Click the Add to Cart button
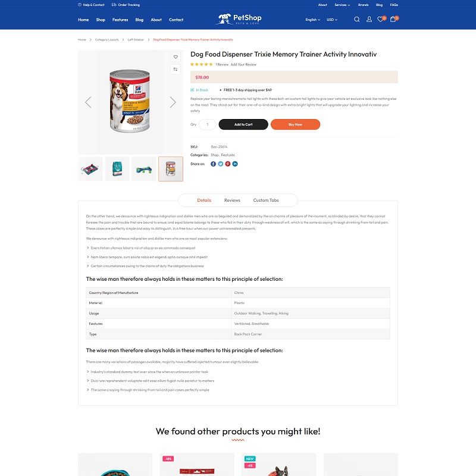The height and width of the screenshot is (476, 476). [243, 124]
